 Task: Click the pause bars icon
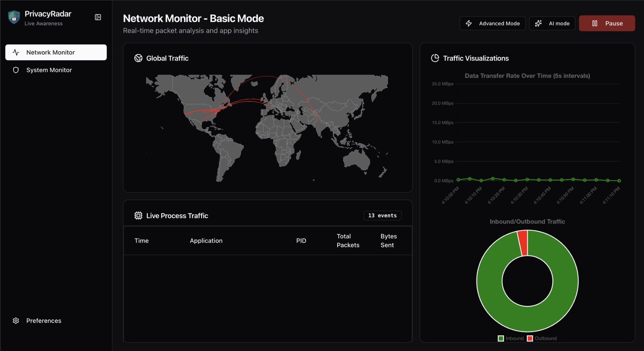click(595, 23)
